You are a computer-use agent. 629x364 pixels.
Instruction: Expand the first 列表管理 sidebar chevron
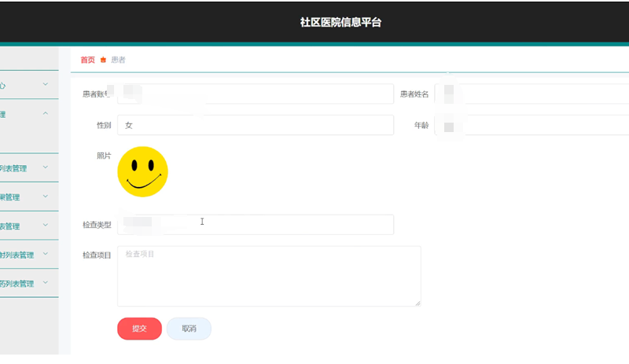tap(45, 167)
